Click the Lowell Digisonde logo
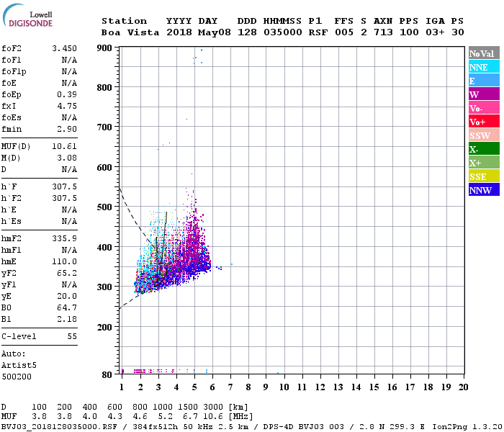The height and width of the screenshot is (432, 504). click(27, 15)
